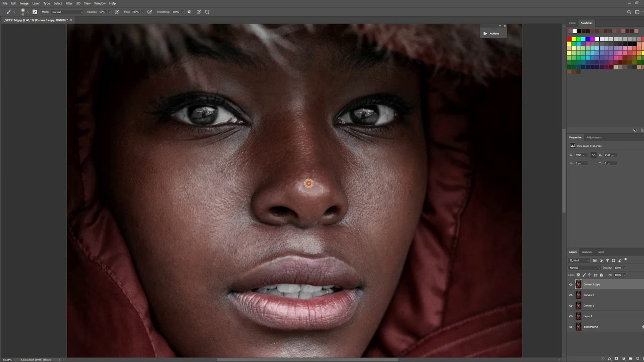Viewport: 644px width, 362px height.
Task: Select the Swatches panel tab
Action: point(587,23)
